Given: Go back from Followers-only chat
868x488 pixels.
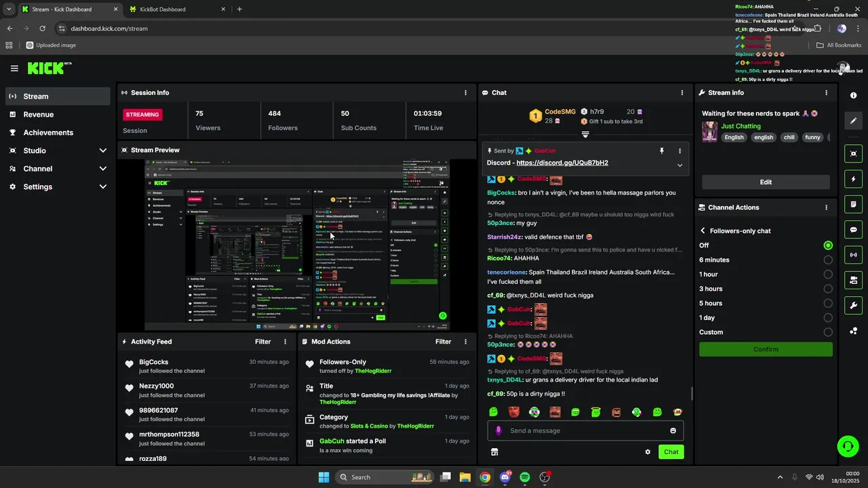Looking at the screenshot, I should [703, 230].
